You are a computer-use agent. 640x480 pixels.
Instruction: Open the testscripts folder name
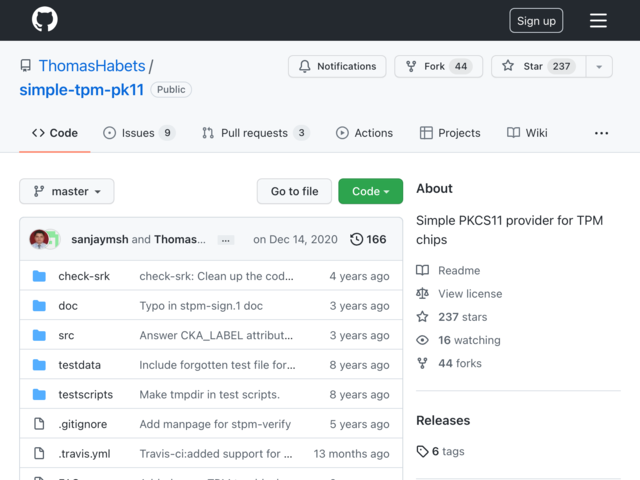[86, 395]
